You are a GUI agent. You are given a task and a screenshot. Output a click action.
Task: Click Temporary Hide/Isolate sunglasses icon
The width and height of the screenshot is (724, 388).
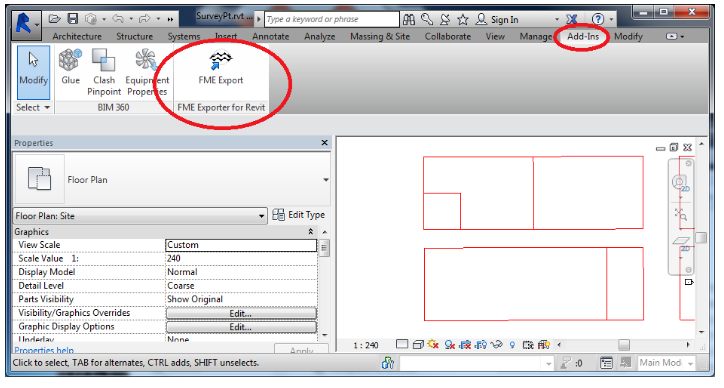pos(496,345)
